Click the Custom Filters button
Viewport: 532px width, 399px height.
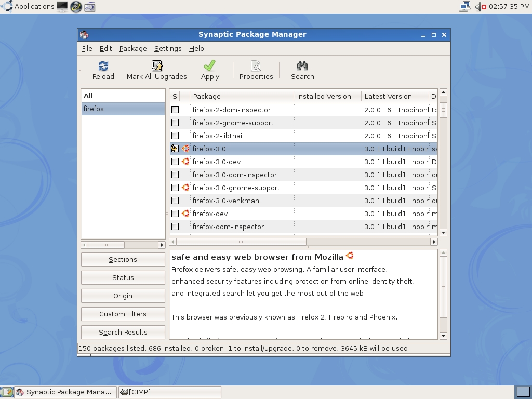123,314
